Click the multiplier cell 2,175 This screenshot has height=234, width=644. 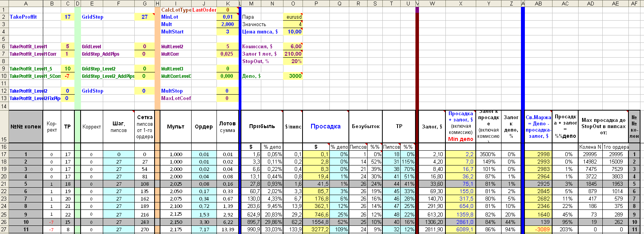pos(176,229)
